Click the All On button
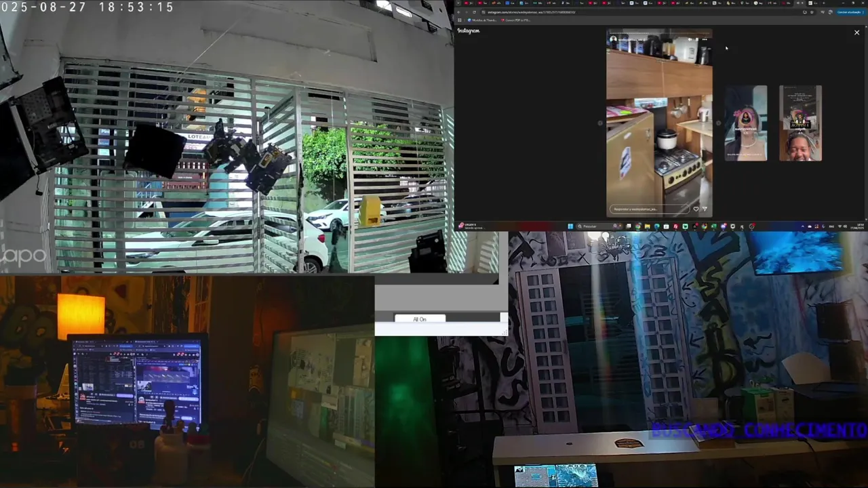868x488 pixels. [x=420, y=319]
